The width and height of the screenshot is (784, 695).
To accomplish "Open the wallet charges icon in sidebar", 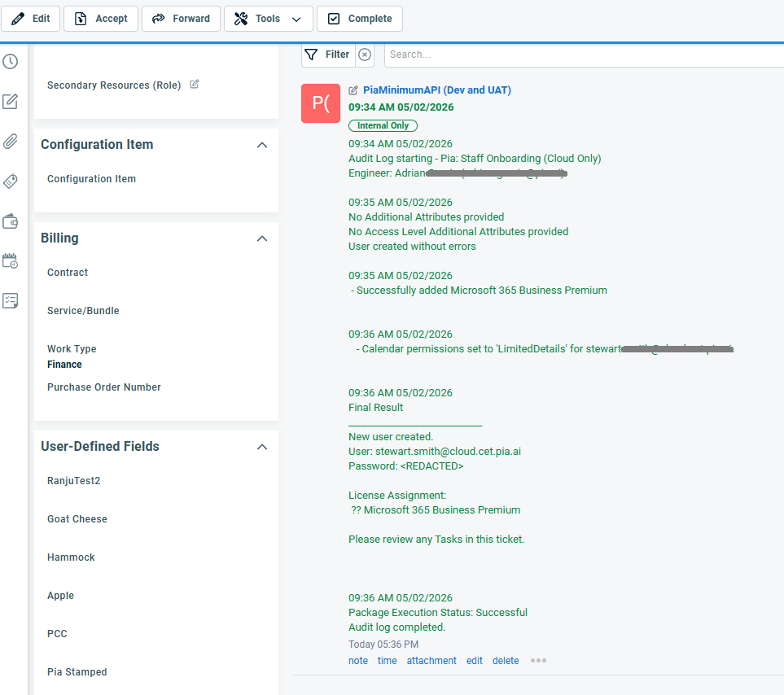I will tap(11, 221).
